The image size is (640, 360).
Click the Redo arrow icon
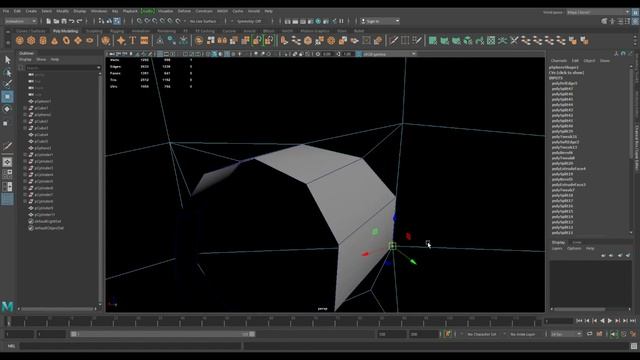coord(80,21)
